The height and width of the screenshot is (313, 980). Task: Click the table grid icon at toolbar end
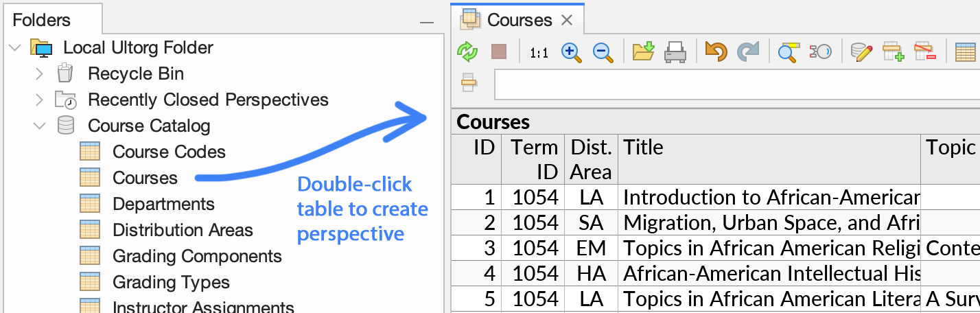(966, 52)
